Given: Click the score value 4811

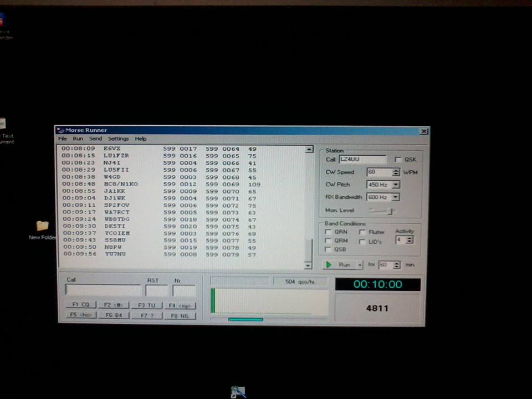Looking at the screenshot, I should coord(377,308).
